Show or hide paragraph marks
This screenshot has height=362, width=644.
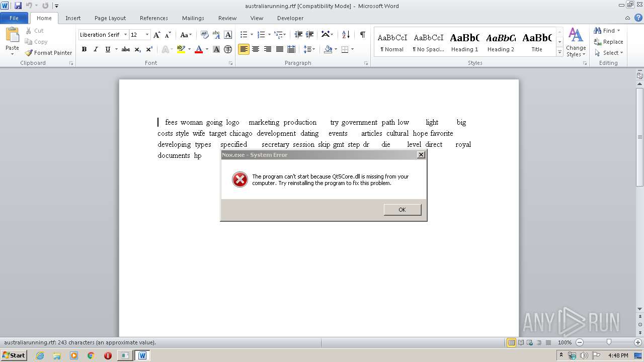pyautogui.click(x=362, y=35)
